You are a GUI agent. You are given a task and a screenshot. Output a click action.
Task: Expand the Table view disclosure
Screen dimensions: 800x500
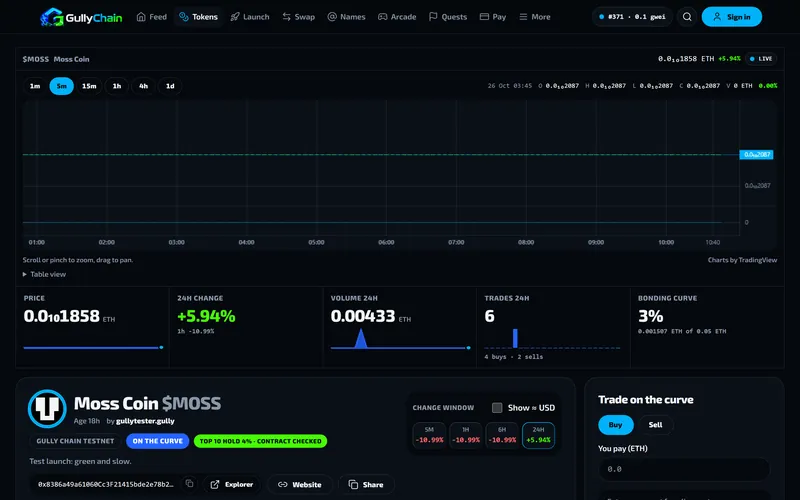pos(44,274)
